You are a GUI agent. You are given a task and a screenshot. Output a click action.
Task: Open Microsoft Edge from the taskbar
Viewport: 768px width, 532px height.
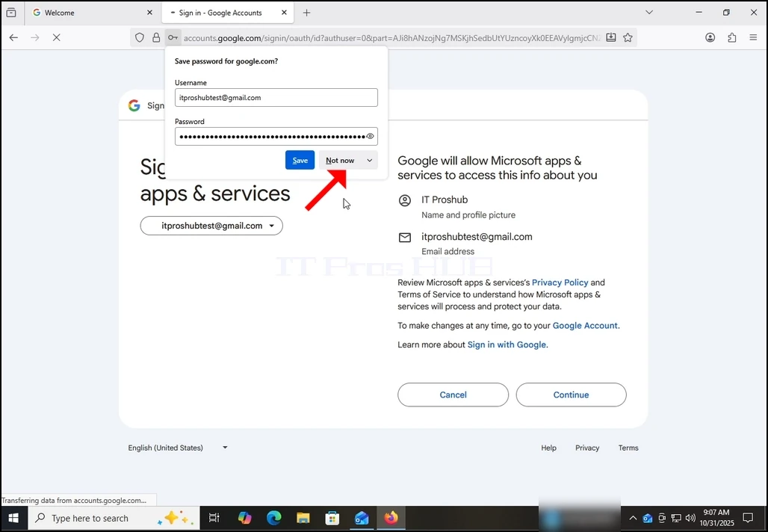273,519
